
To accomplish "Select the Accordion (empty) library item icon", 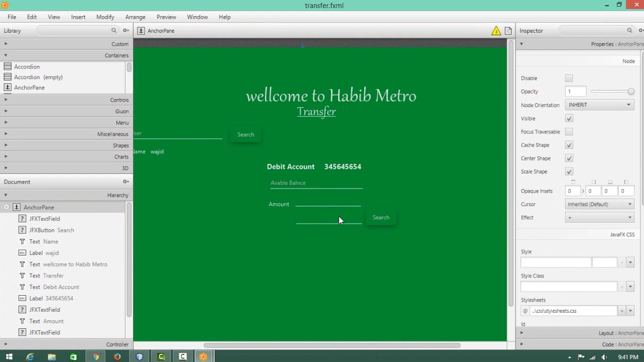I will 8,77.
